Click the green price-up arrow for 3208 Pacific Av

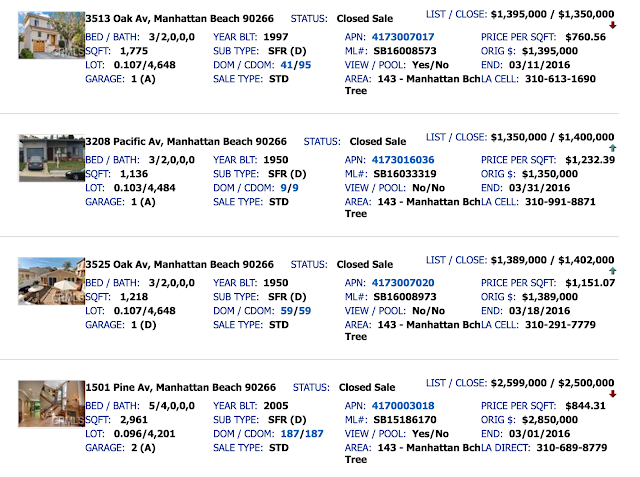(x=612, y=148)
